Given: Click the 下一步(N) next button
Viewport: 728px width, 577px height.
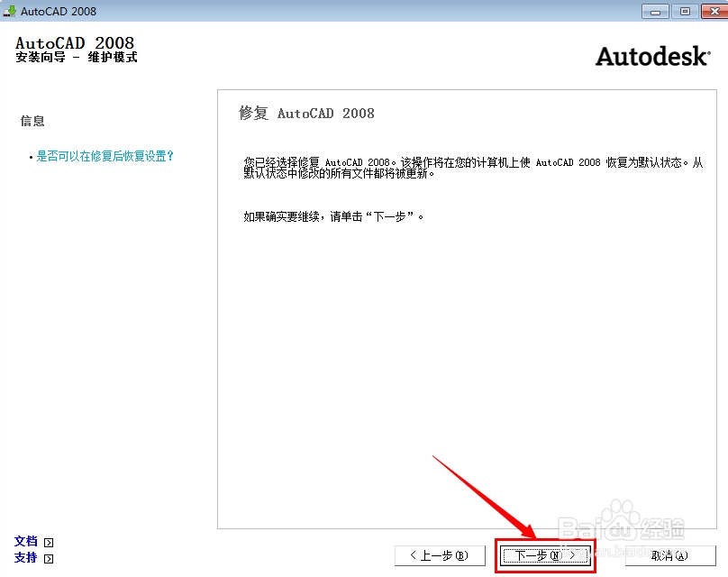Looking at the screenshot, I should (x=545, y=555).
